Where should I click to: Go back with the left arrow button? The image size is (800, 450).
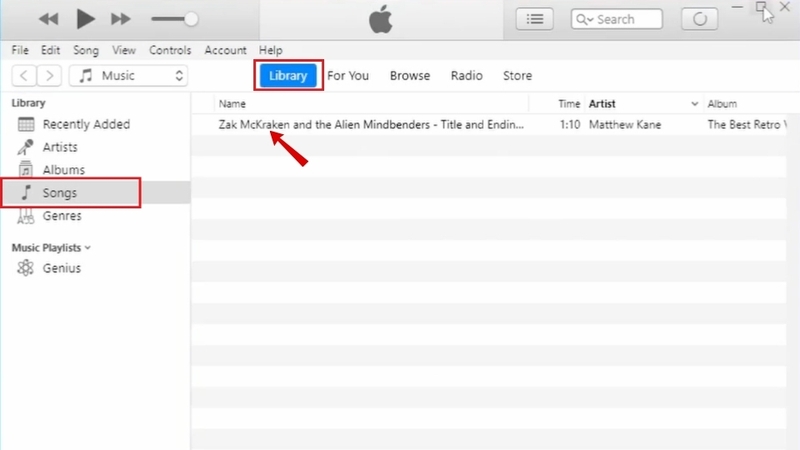point(23,76)
